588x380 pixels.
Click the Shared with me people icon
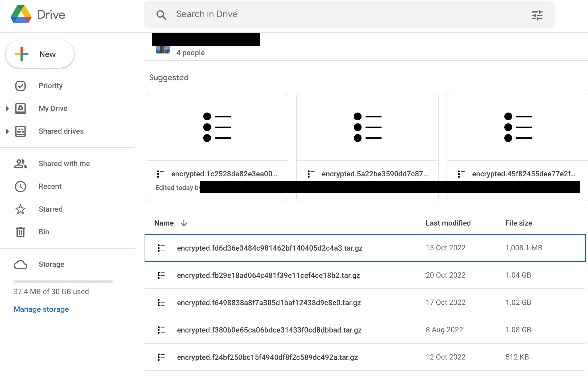point(20,164)
